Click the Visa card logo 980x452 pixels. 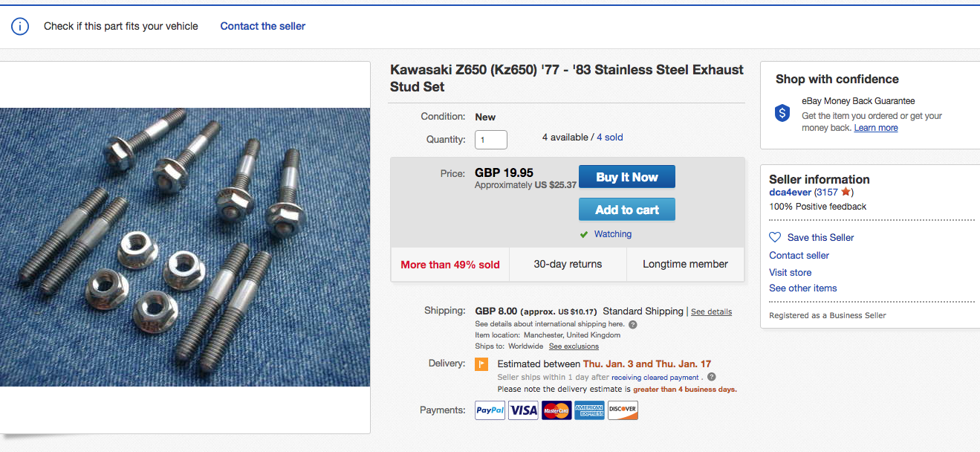pos(523,410)
